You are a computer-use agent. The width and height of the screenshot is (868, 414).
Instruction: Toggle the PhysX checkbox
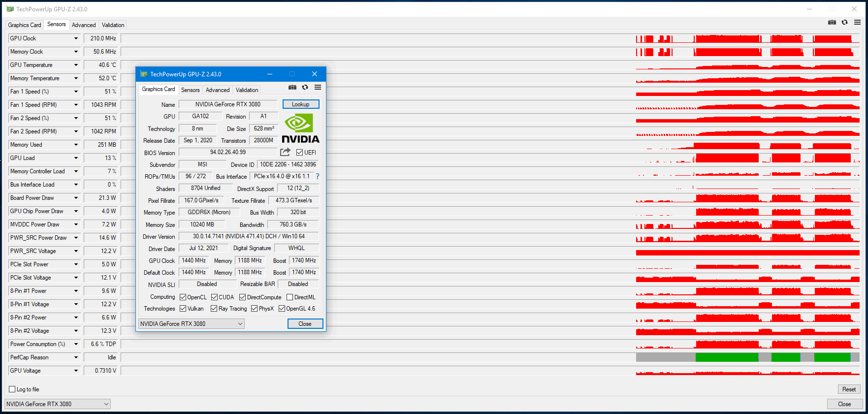255,309
